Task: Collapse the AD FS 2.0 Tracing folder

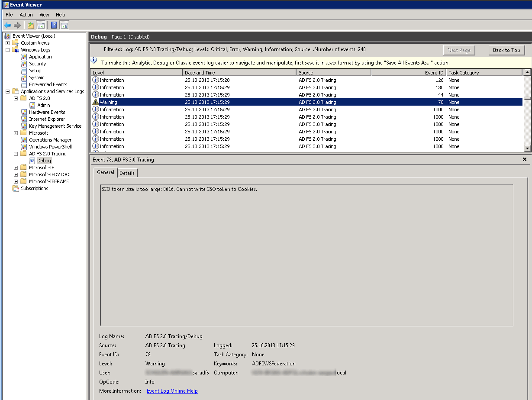Action: [16, 154]
